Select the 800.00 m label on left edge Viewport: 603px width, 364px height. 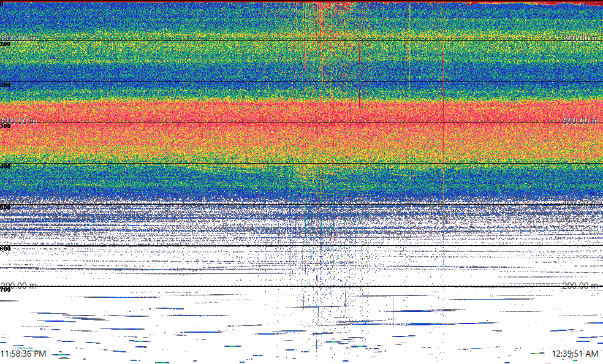(18, 37)
